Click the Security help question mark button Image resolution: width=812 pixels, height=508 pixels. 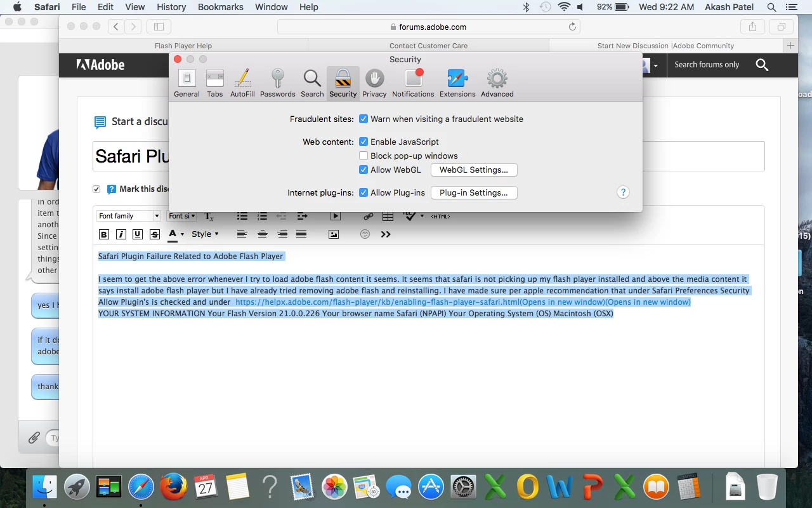click(623, 192)
